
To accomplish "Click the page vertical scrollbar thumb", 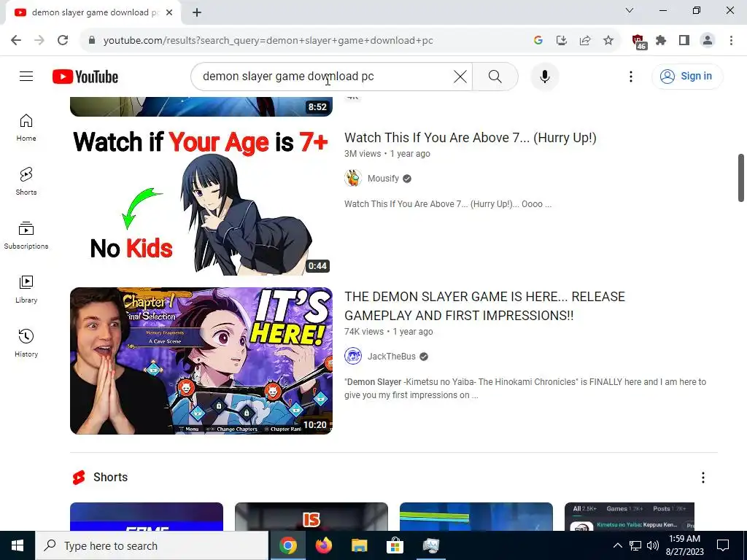I will tap(741, 178).
